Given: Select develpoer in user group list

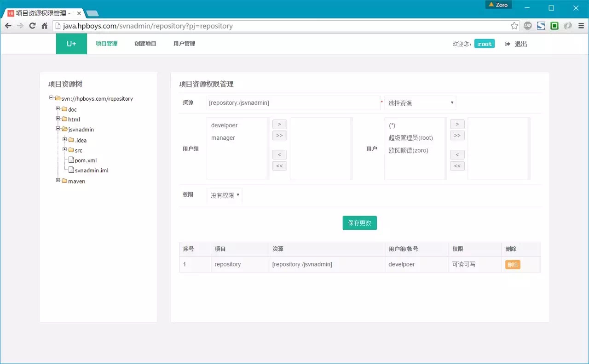Looking at the screenshot, I should click(x=225, y=125).
